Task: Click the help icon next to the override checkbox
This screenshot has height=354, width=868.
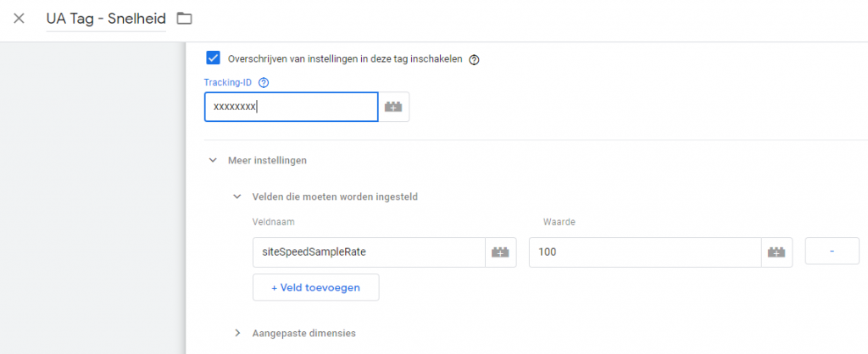Action: coord(473,60)
